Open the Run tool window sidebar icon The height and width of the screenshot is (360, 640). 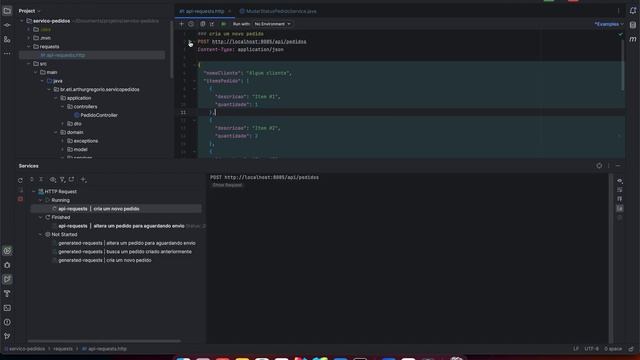click(7, 279)
